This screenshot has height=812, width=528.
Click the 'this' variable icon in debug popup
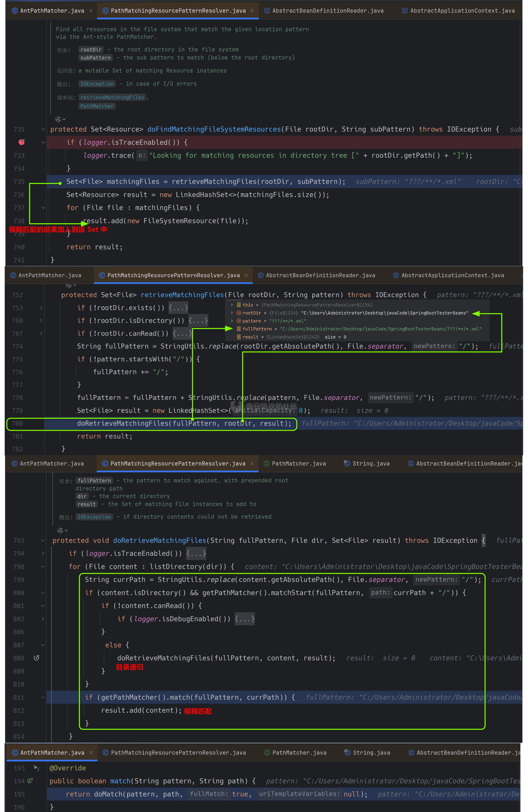coord(239,305)
